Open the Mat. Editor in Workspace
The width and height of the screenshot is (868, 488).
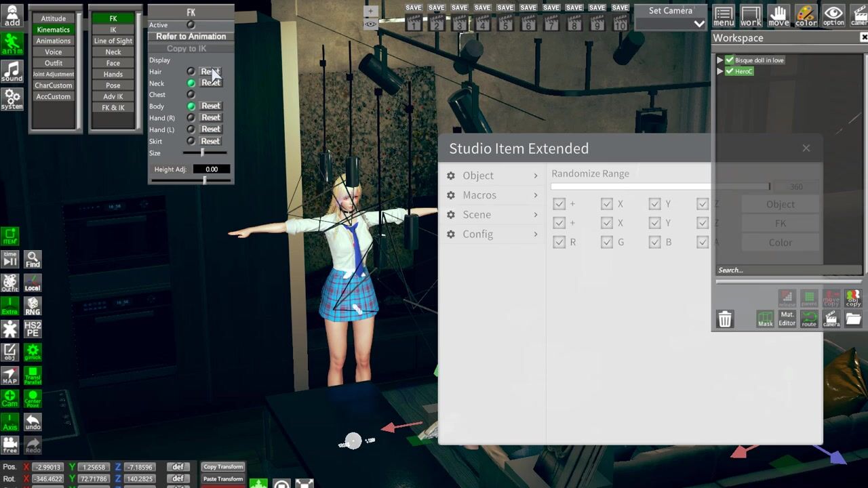click(787, 319)
